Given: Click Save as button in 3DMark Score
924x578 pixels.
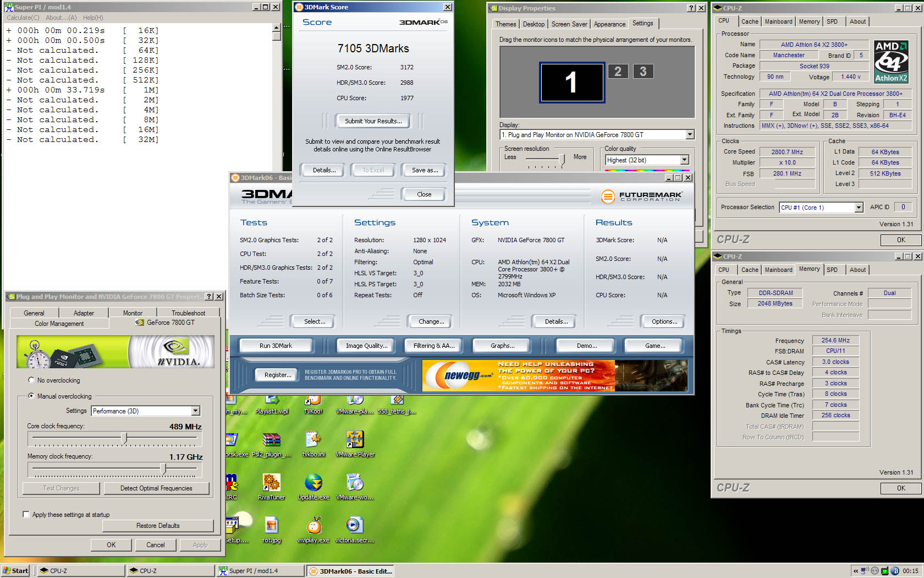Looking at the screenshot, I should (425, 170).
